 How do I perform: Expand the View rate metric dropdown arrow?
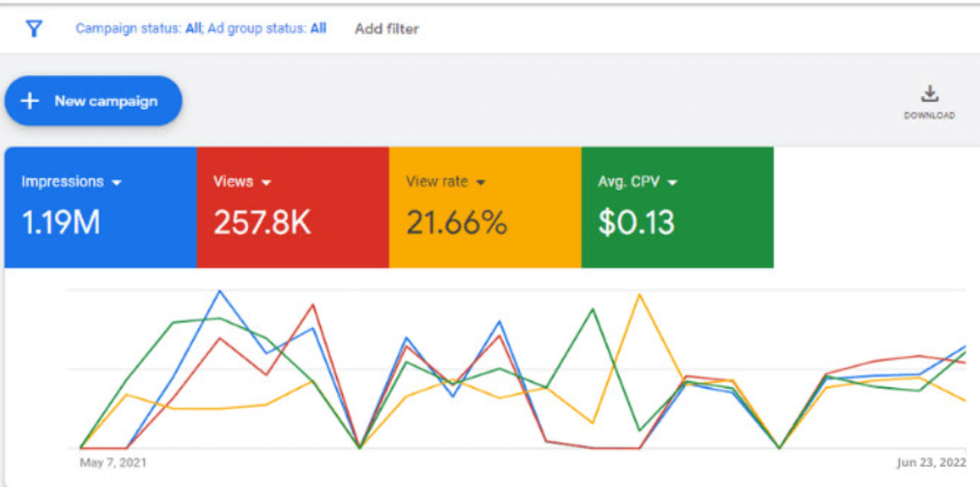tap(481, 183)
